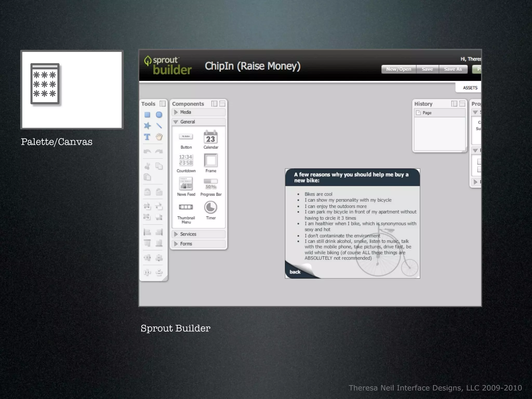Click the Save As button

453,69
